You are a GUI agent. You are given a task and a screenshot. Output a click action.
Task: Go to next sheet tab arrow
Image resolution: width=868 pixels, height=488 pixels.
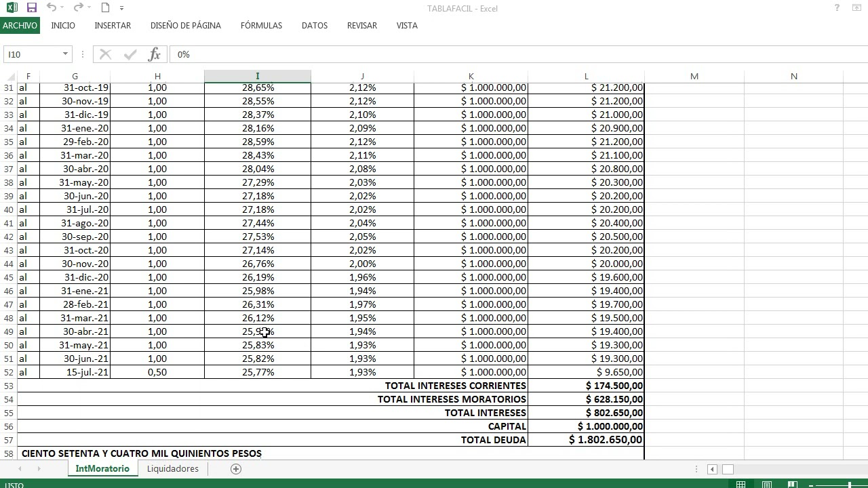(x=39, y=469)
